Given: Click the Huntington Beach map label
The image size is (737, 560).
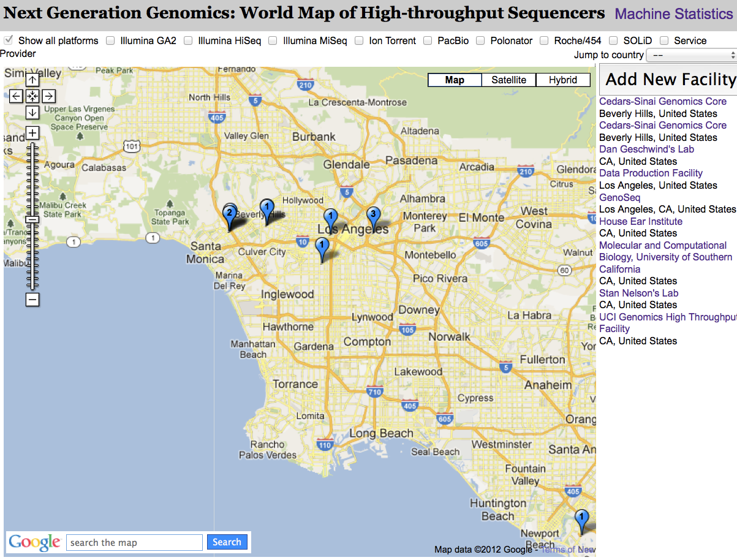Looking at the screenshot, I should pyautogui.click(x=497, y=510).
